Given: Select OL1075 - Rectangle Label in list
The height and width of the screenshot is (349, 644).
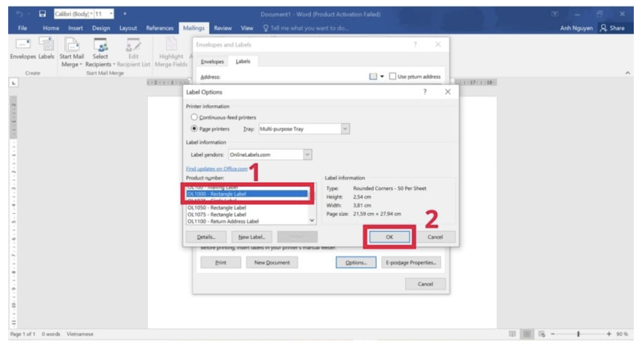Looking at the screenshot, I should point(217,214).
